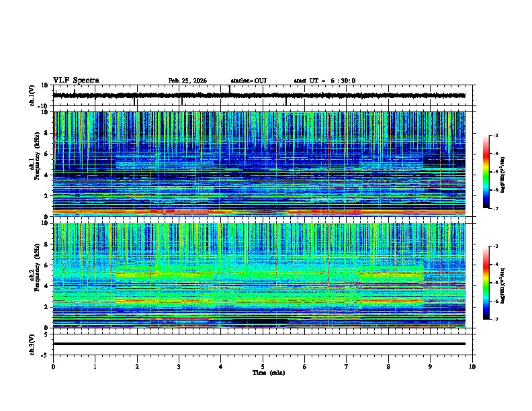Screen dimensions: 532x411
Task: Click the ch.2 colorbar log(PSD) label
Action: pyautogui.click(x=502, y=285)
